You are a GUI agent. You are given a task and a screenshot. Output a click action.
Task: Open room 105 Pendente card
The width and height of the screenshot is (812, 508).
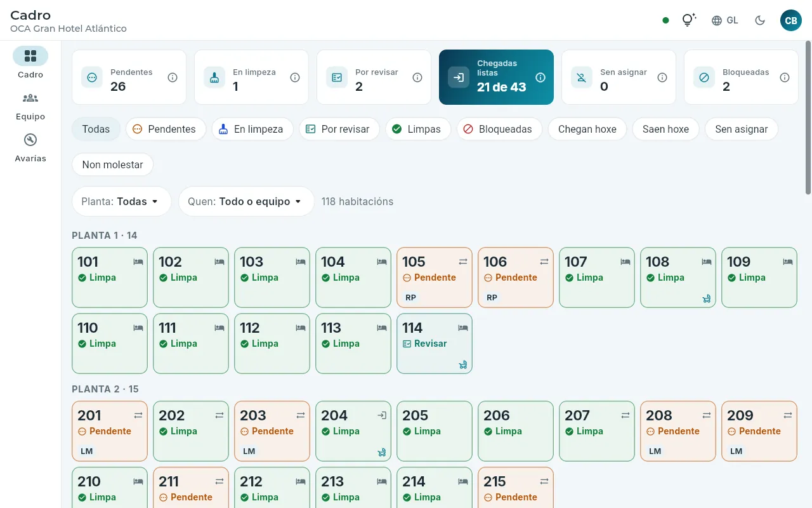435,277
